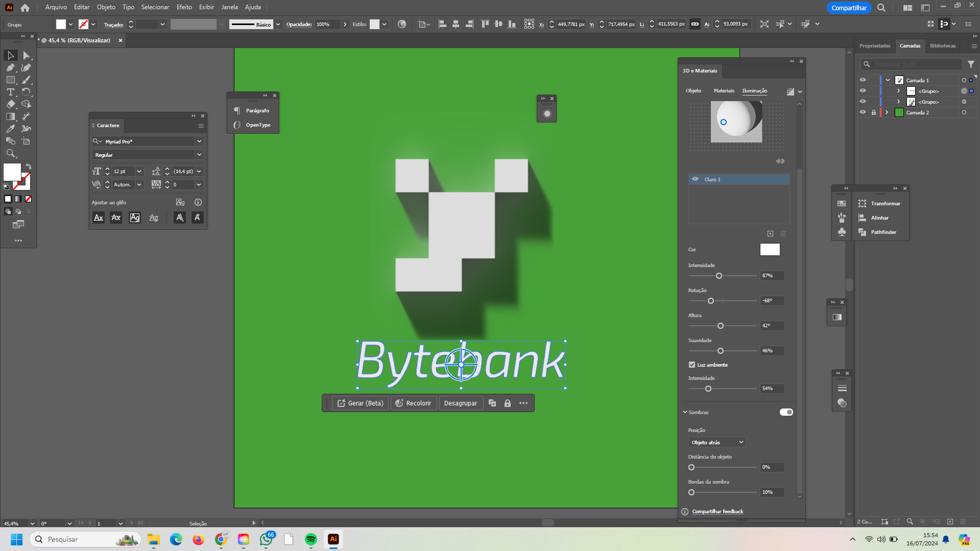Turn off the Sombras toggle switch
The height and width of the screenshot is (551, 980).
coord(786,412)
